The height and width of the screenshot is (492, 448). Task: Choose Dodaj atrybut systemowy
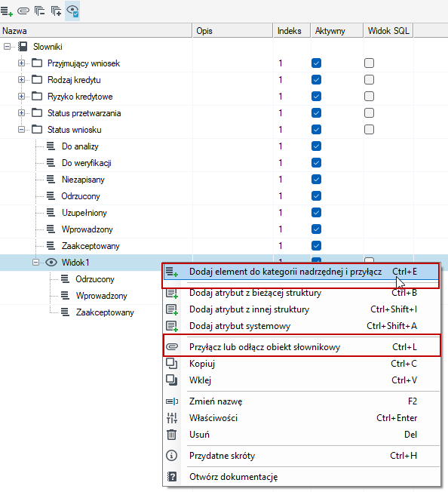[x=301, y=326]
